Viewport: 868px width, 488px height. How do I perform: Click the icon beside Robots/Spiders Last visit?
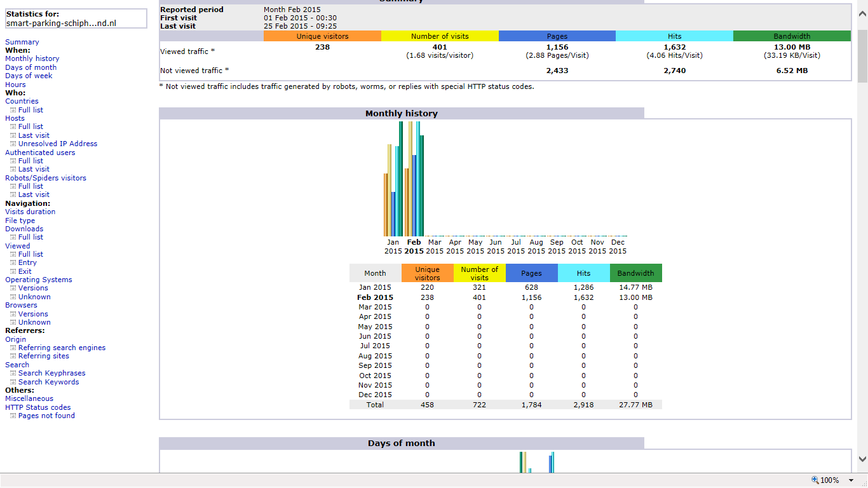(x=13, y=194)
